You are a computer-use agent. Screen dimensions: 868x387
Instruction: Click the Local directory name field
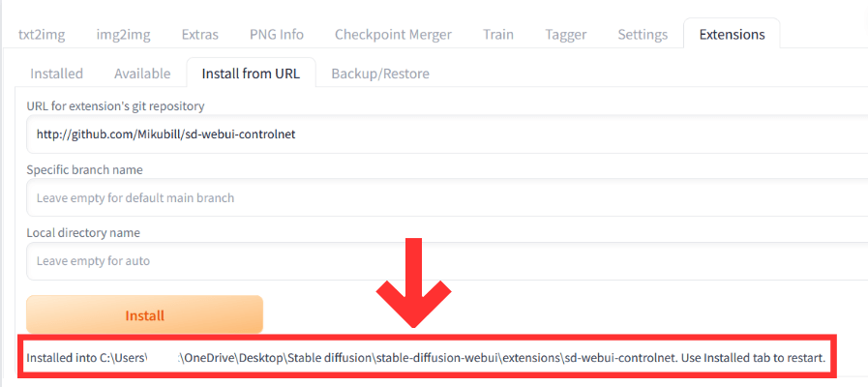(x=447, y=261)
